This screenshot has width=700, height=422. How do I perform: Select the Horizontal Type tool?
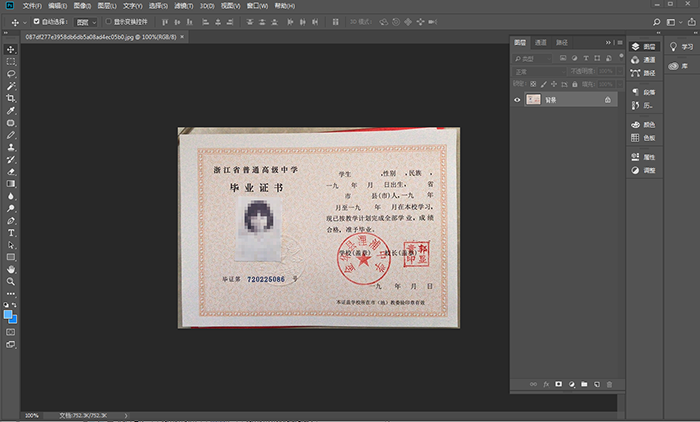click(11, 233)
